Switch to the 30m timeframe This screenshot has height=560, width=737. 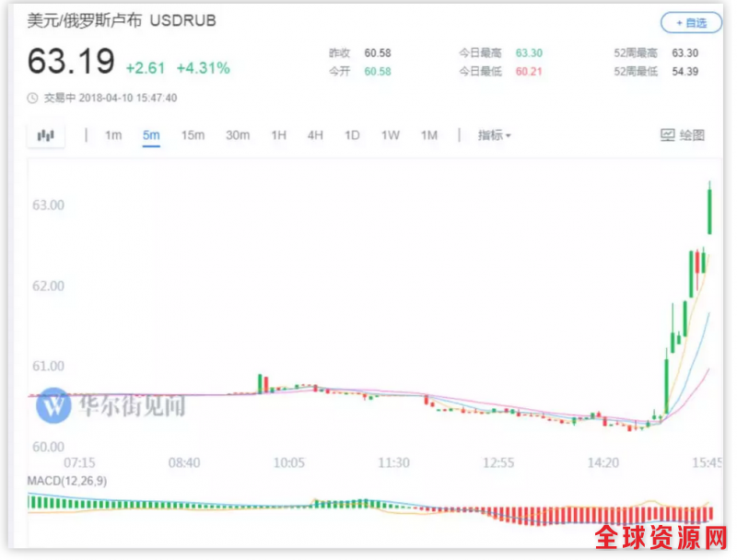click(238, 135)
